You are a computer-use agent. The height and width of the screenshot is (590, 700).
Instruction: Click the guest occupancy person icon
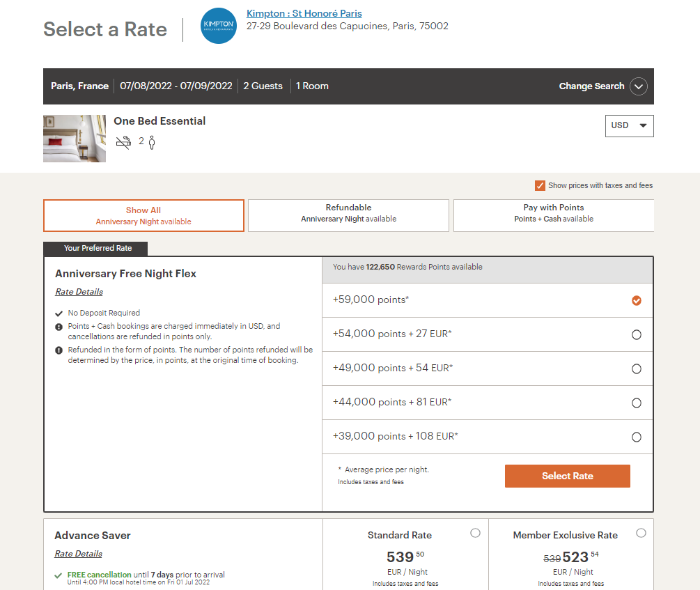[x=152, y=143]
